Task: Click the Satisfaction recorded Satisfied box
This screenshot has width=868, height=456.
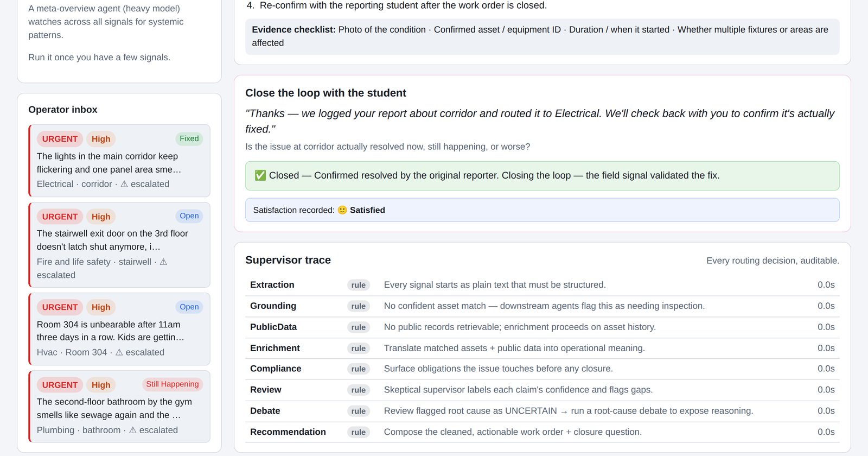Action: click(542, 210)
